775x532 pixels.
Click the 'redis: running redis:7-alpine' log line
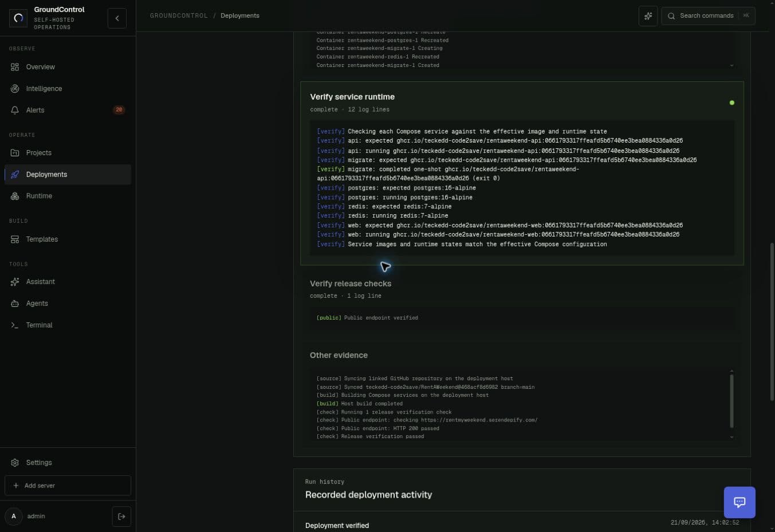[383, 216]
